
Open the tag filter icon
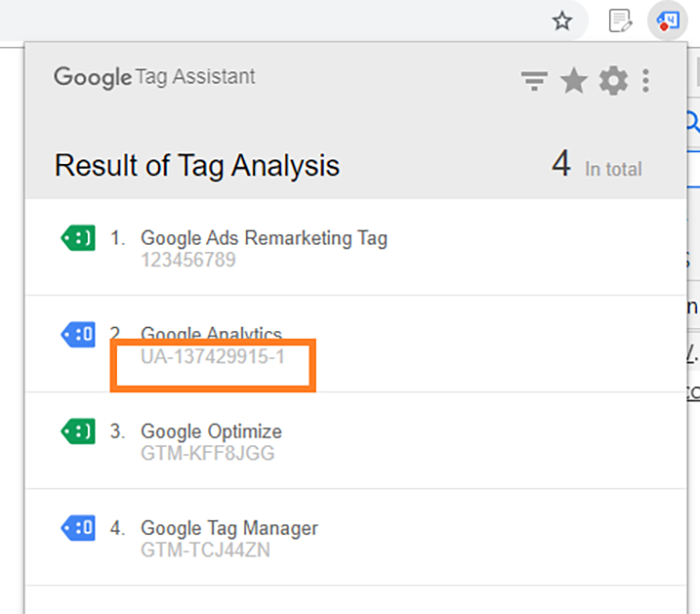click(x=535, y=81)
